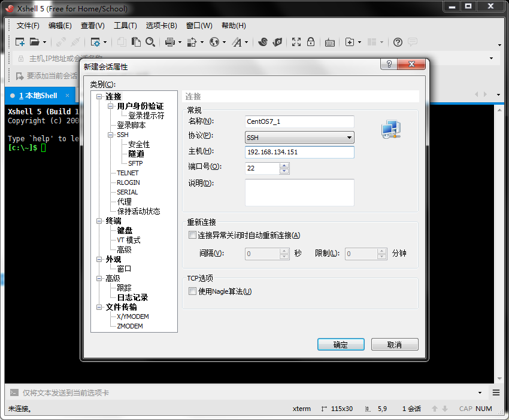This screenshot has height=420, width=509.
Task: Open the 帮助(H) menu
Action: coord(234,26)
